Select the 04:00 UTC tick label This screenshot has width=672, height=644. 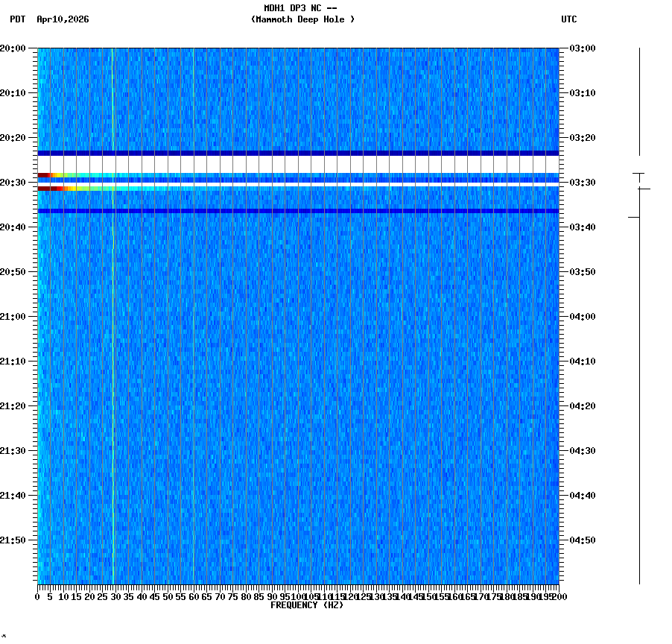point(582,316)
